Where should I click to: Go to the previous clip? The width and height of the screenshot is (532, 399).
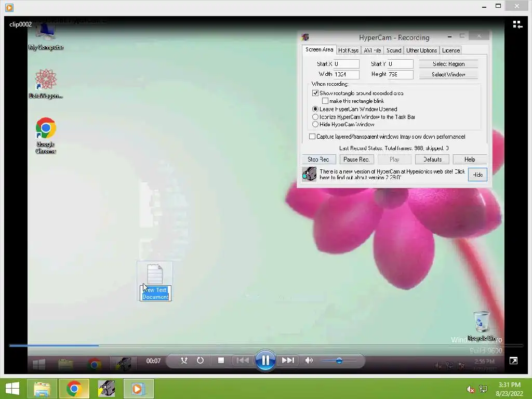coord(242,361)
